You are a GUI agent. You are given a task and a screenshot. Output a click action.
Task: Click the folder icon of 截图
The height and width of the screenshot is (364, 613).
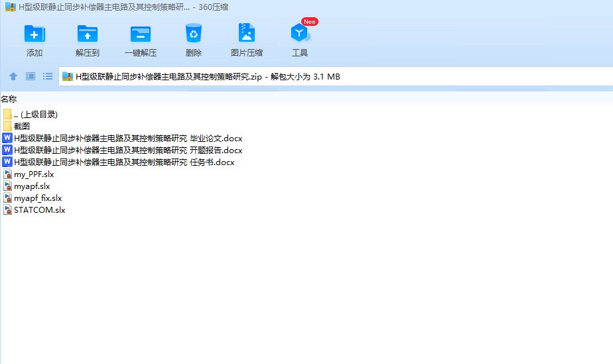[x=7, y=126]
